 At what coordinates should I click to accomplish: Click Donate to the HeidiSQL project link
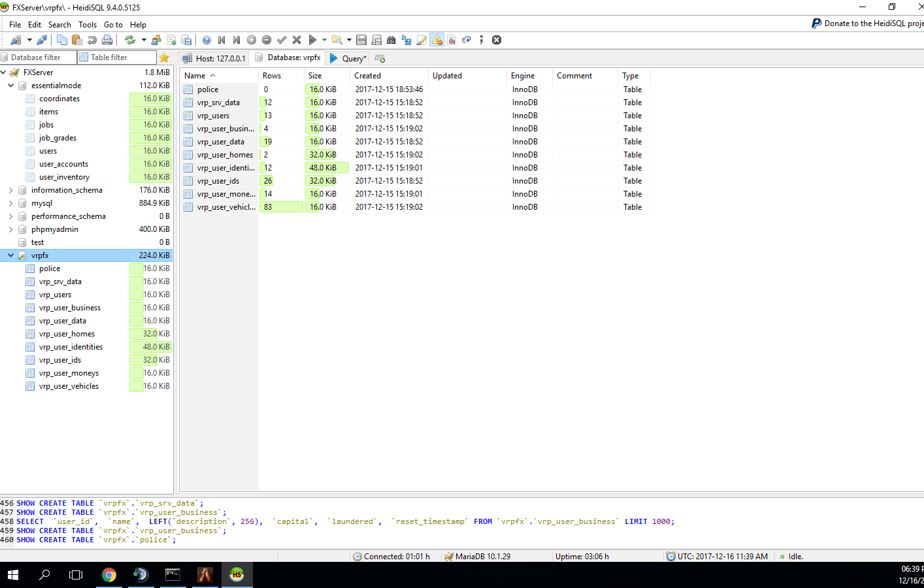click(868, 24)
